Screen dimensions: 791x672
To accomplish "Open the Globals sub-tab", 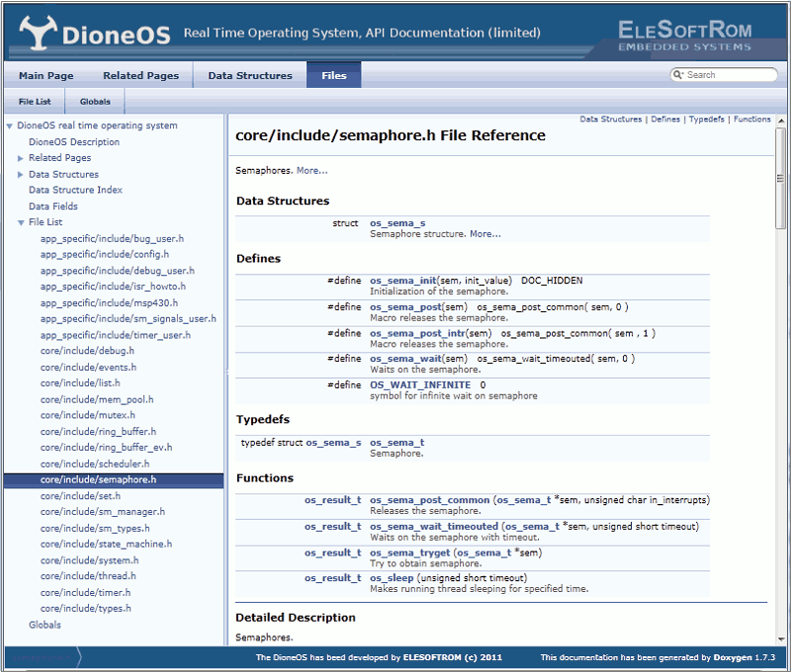I will (x=95, y=102).
